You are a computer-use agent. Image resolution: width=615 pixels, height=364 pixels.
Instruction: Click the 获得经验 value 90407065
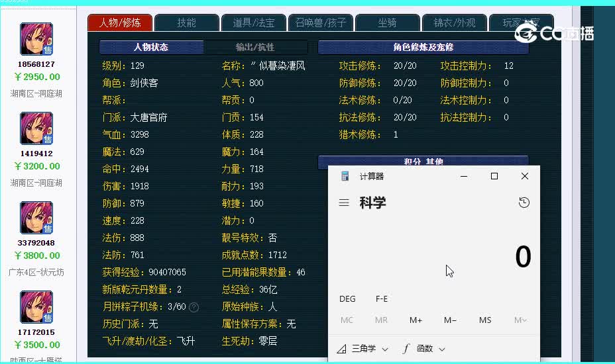(168, 272)
